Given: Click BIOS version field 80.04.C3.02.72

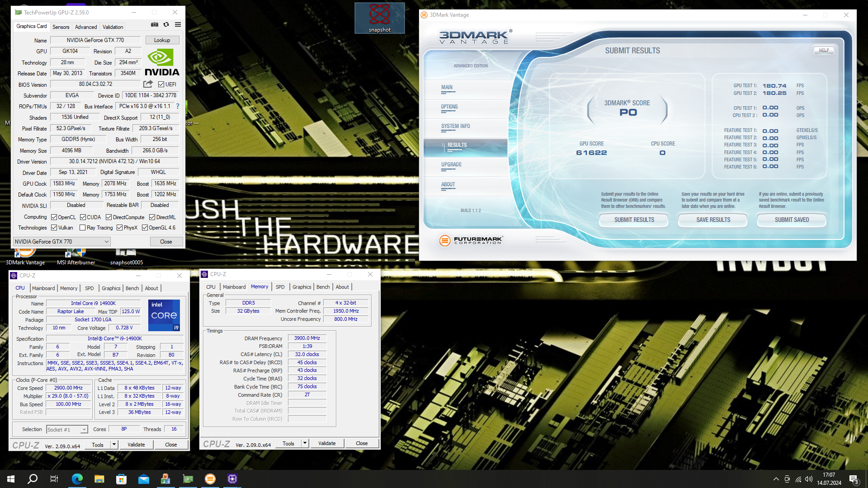Looking at the screenshot, I should 95,84.
